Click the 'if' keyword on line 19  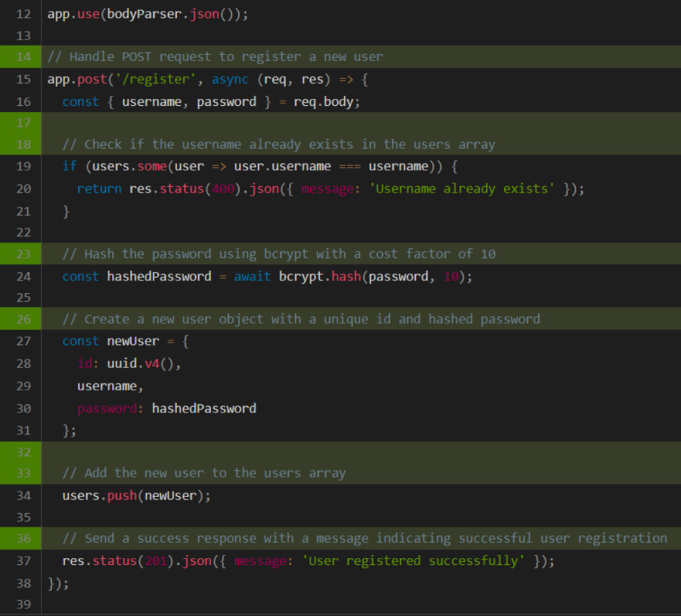[x=69, y=166]
